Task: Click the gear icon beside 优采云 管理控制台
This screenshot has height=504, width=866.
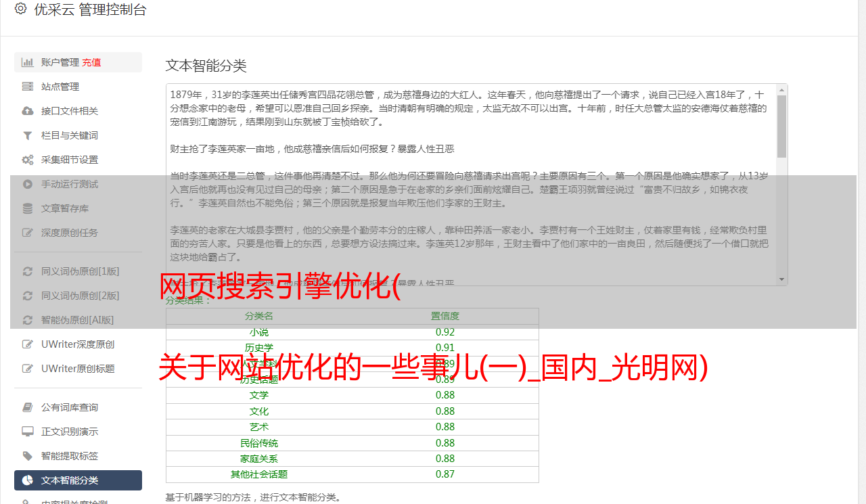Action: (20, 9)
